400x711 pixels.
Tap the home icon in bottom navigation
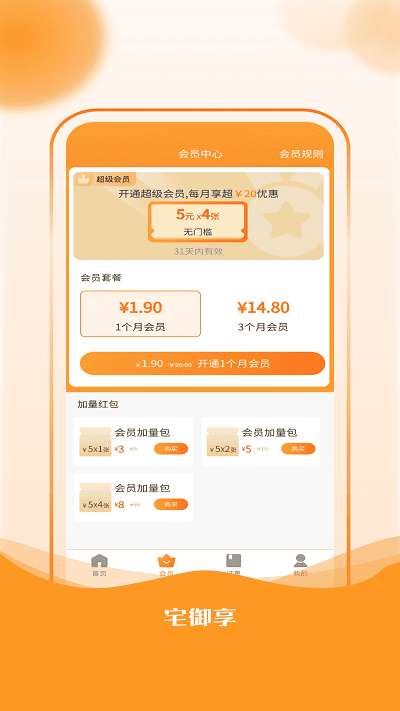click(99, 560)
